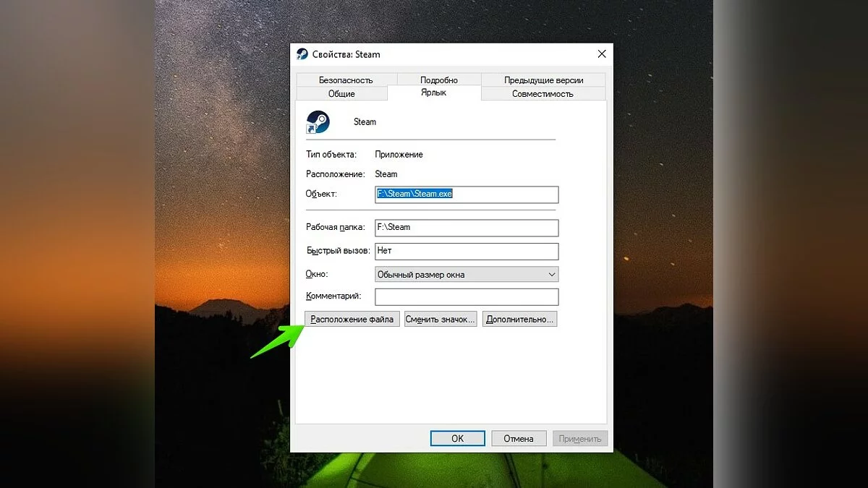The height and width of the screenshot is (488, 868).
Task: Close the Steam properties dialog
Action: point(601,54)
